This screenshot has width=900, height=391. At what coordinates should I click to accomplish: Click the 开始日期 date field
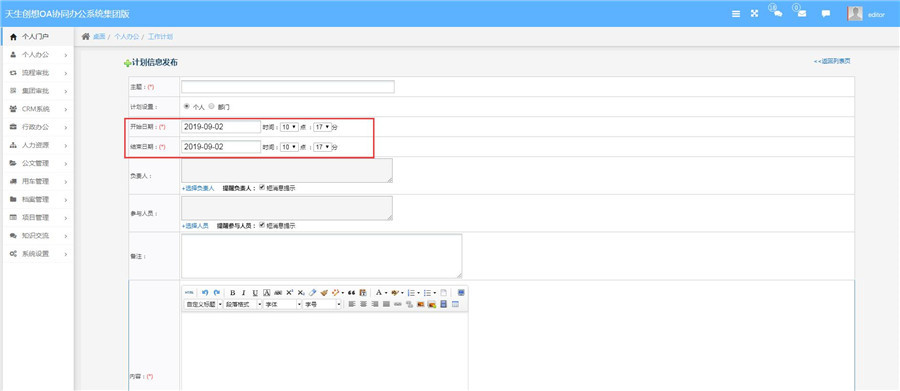point(221,126)
